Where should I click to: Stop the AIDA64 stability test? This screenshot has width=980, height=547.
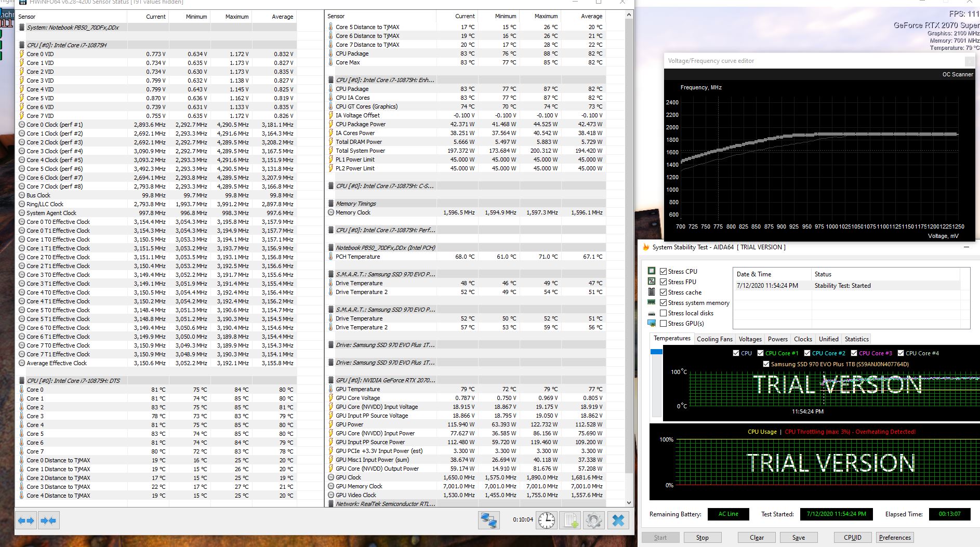coord(702,538)
